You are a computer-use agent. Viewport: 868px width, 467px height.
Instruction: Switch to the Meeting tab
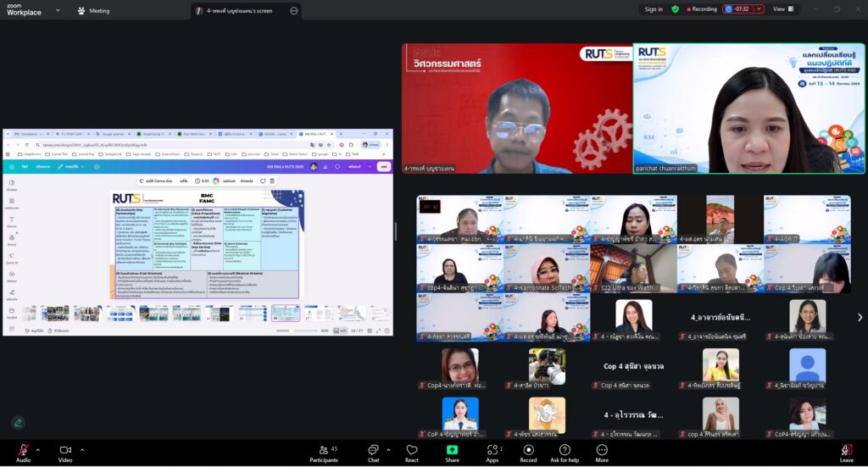[x=93, y=10]
